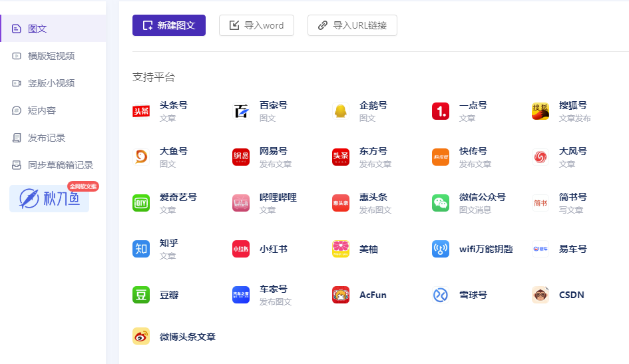This screenshot has height=364, width=629.
Task: Click 发布图文 under 惠头条
Action: click(375, 210)
